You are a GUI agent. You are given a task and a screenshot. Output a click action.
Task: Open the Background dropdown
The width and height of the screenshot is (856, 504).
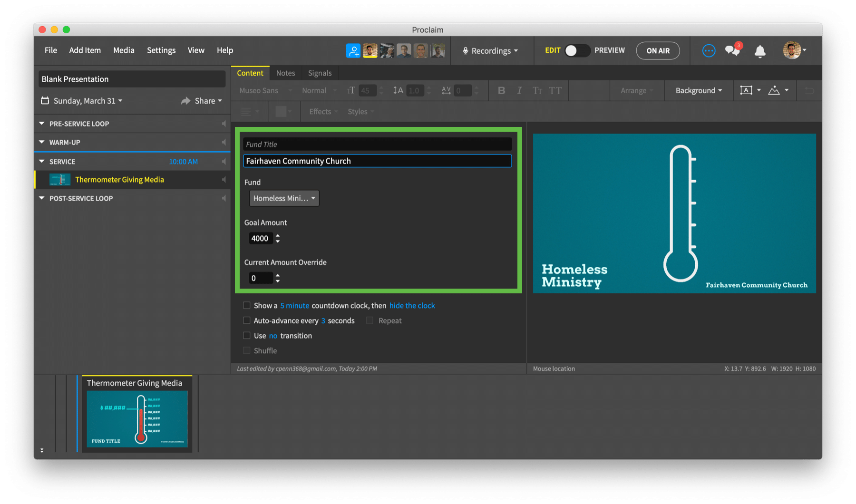pyautogui.click(x=699, y=90)
